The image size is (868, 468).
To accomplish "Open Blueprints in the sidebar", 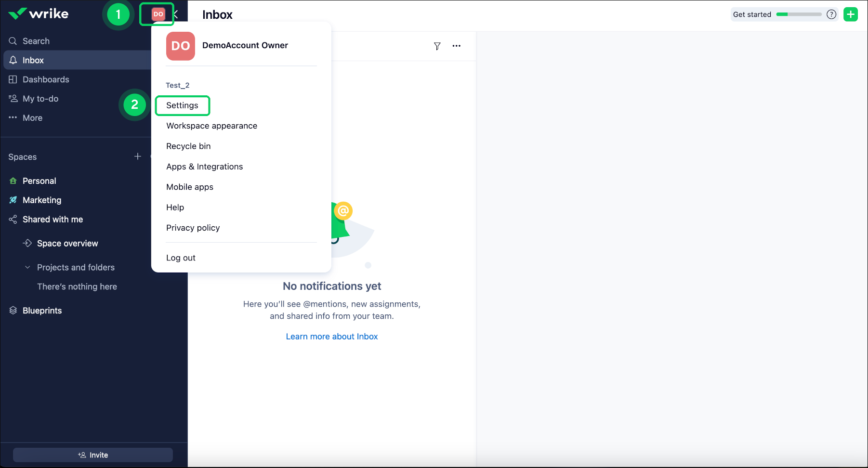I will coord(42,311).
